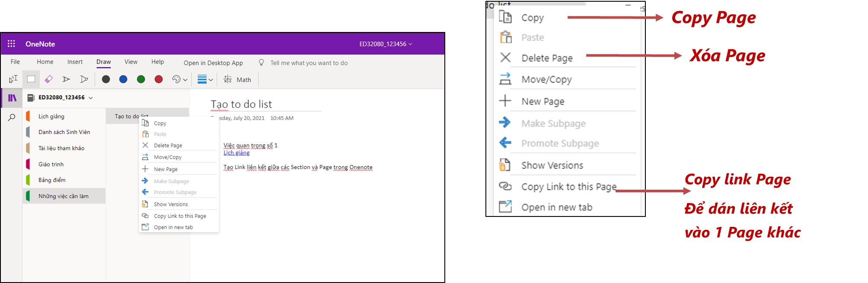Choose Delete Page from context menu

coord(168,146)
